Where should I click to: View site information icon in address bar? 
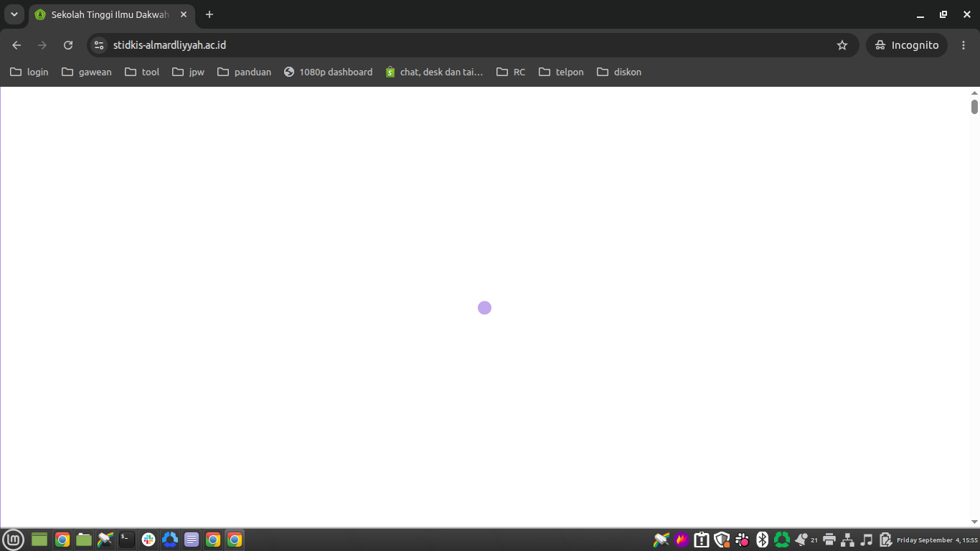(99, 45)
